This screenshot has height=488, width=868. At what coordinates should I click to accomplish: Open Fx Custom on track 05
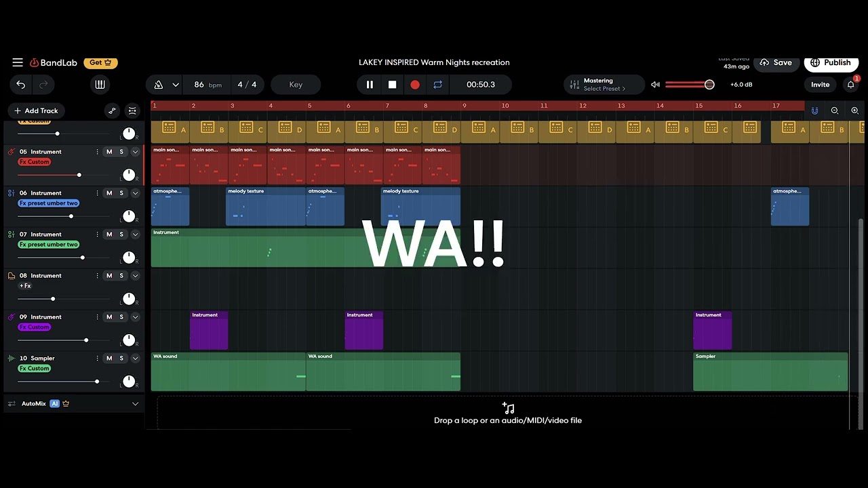(x=35, y=162)
